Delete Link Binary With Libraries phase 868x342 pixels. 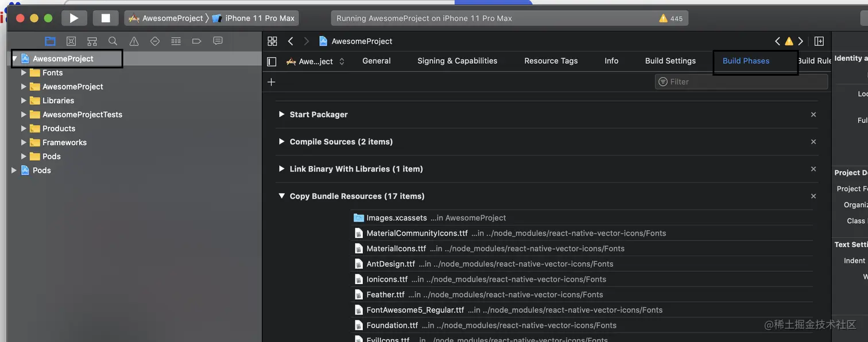click(813, 169)
